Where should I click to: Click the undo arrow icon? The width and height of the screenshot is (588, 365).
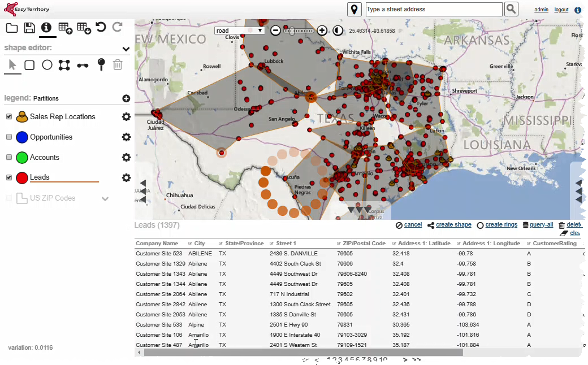pyautogui.click(x=100, y=27)
